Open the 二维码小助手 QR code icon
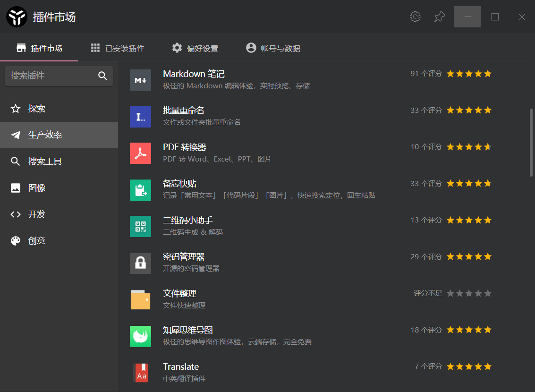The height and width of the screenshot is (392, 535). point(140,226)
